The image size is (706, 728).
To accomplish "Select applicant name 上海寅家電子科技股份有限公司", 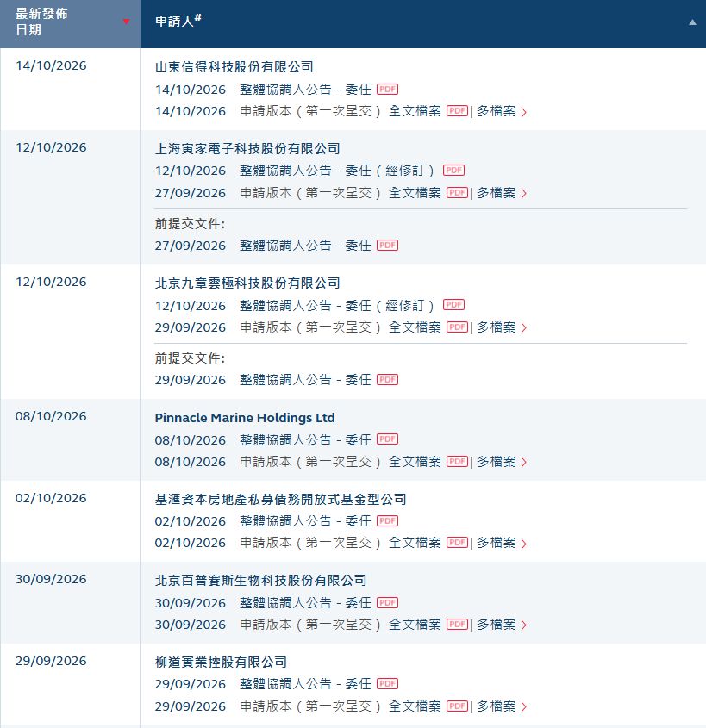I will [247, 148].
